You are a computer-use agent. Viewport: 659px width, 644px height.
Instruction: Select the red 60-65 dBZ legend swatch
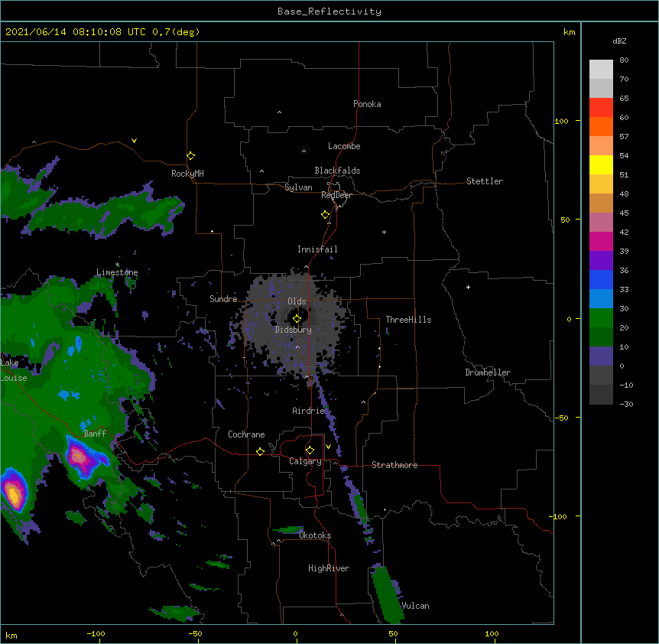(601, 107)
